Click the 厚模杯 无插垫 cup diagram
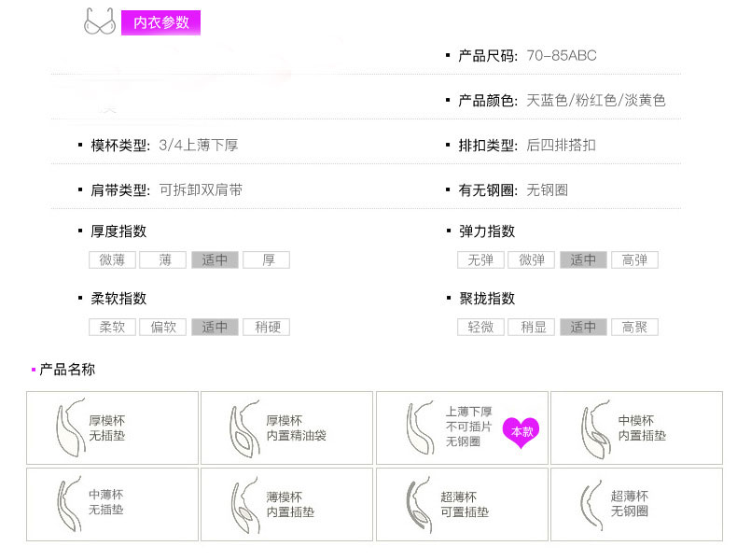 [x=67, y=427]
